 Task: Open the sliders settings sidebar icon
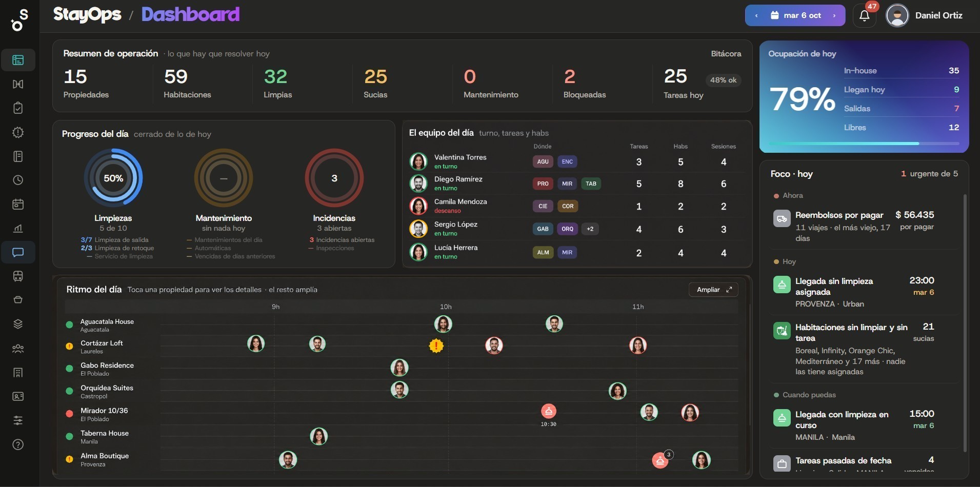click(x=18, y=420)
